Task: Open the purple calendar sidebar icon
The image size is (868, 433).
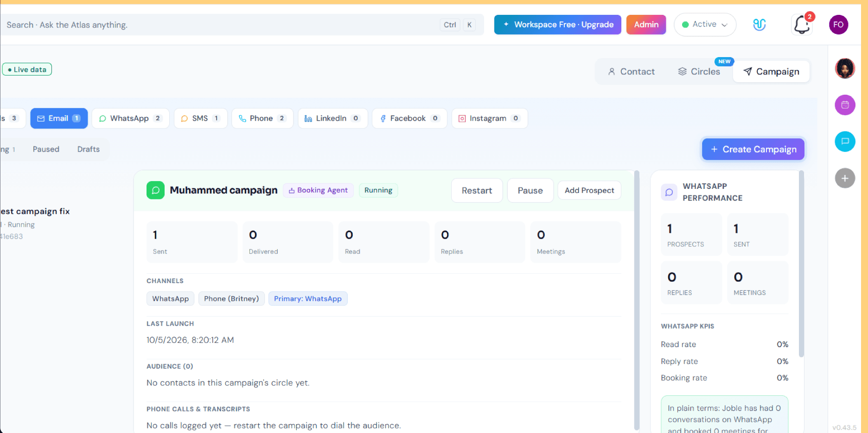Action: coord(845,105)
